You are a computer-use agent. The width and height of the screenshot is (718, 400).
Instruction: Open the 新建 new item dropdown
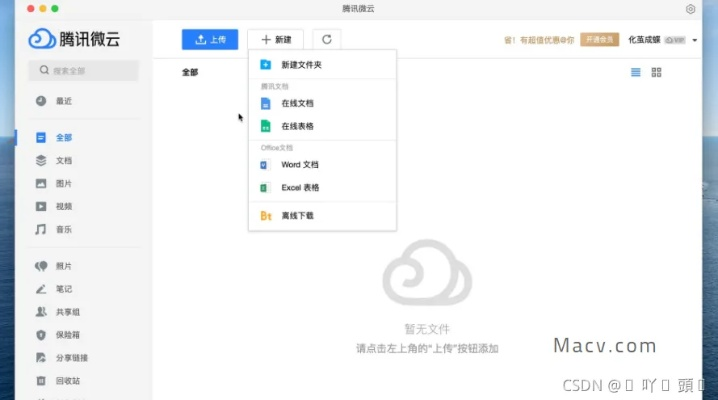(276, 39)
